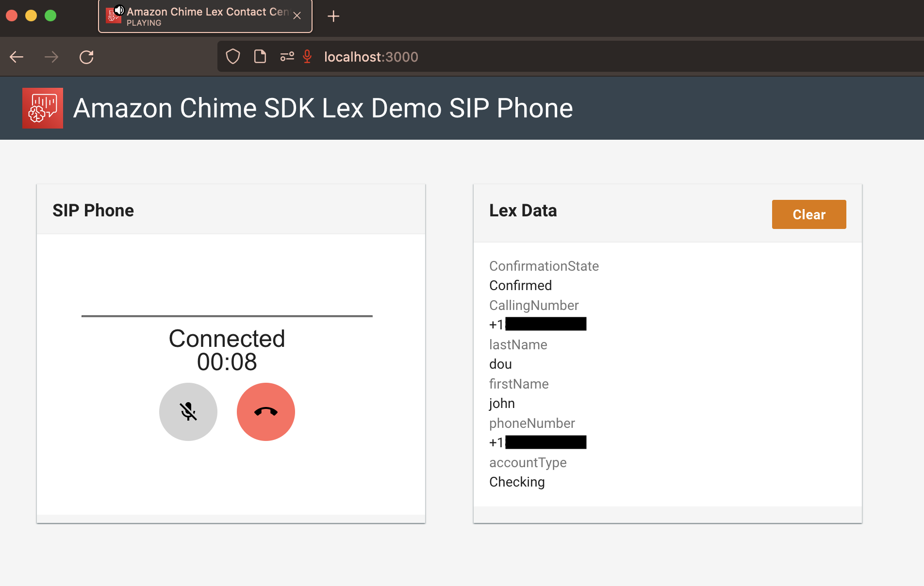Click the Confirmed value
This screenshot has height=586, width=924.
tap(520, 285)
